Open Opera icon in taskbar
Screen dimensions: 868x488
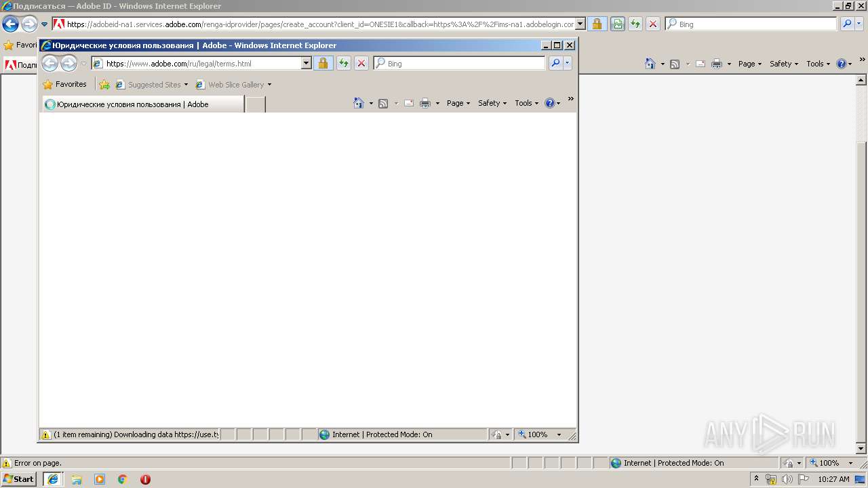coord(145,479)
